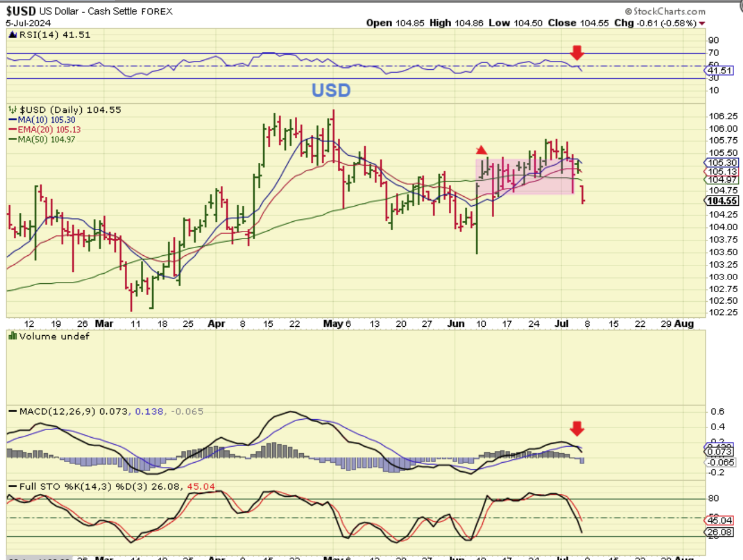Image resolution: width=743 pixels, height=560 pixels.
Task: Click the 'Mar' month label on the date axis
Action: (104, 324)
